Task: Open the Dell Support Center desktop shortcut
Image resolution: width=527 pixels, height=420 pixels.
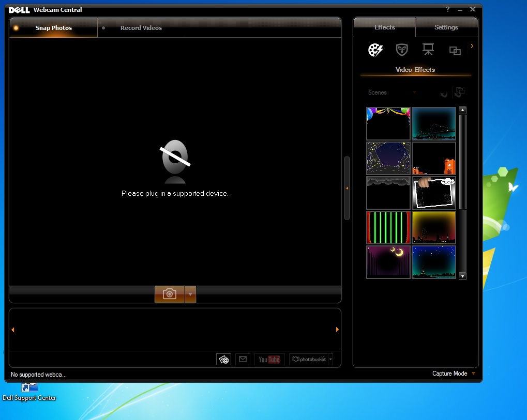Action: tap(29, 392)
